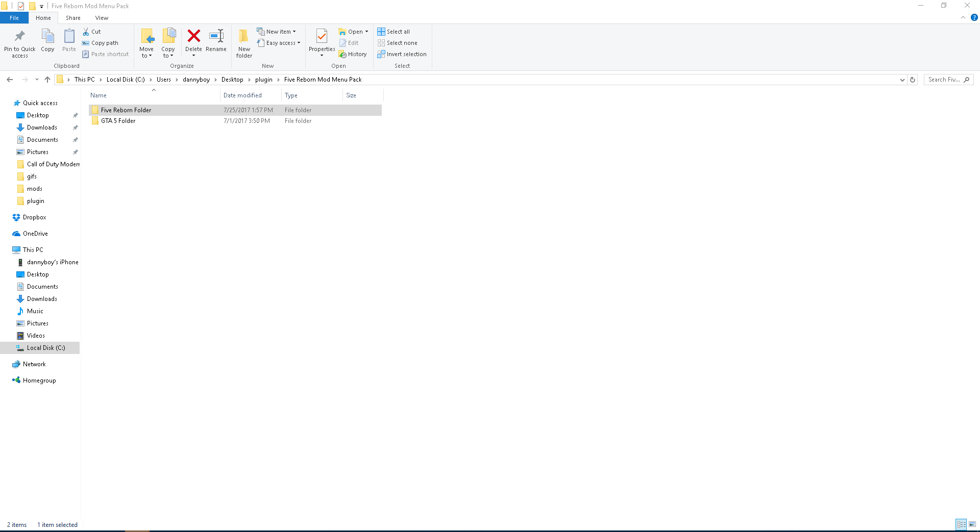
Task: Show file History
Action: 353,54
